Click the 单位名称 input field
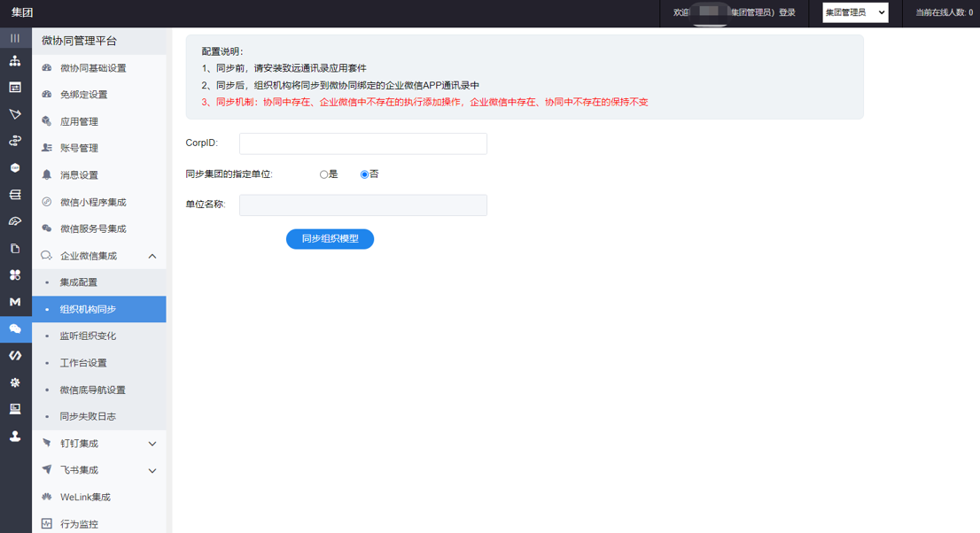Image resolution: width=980 pixels, height=533 pixels. tap(362, 205)
